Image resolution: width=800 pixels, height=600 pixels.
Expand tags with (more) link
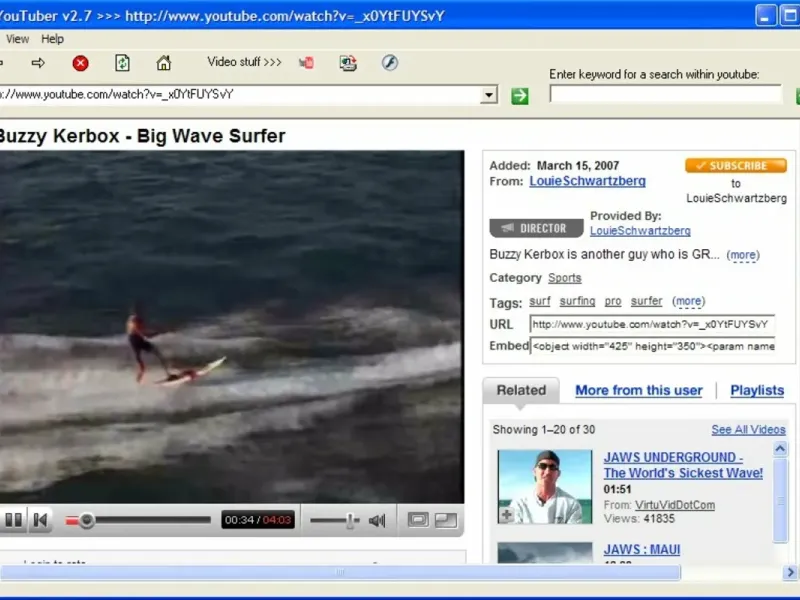click(x=688, y=301)
